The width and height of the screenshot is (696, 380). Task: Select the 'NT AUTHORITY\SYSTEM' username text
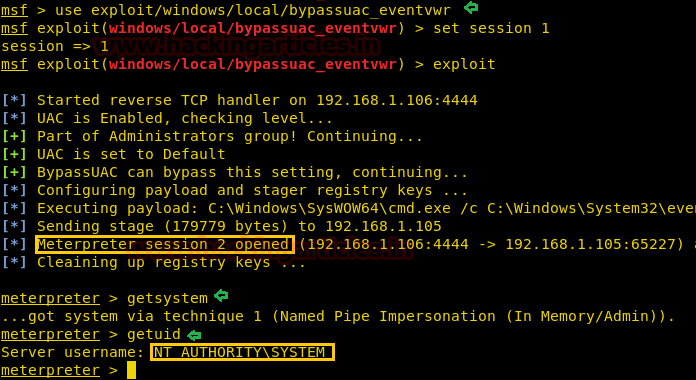(239, 352)
